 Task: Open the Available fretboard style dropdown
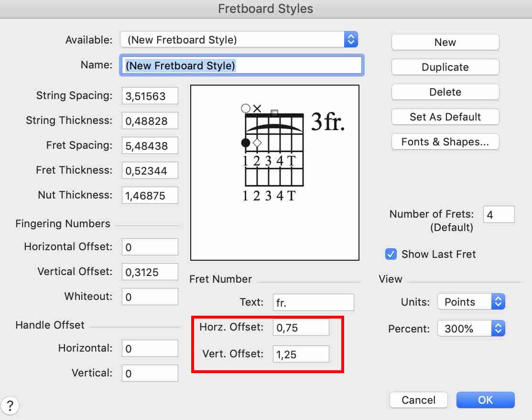tap(239, 40)
